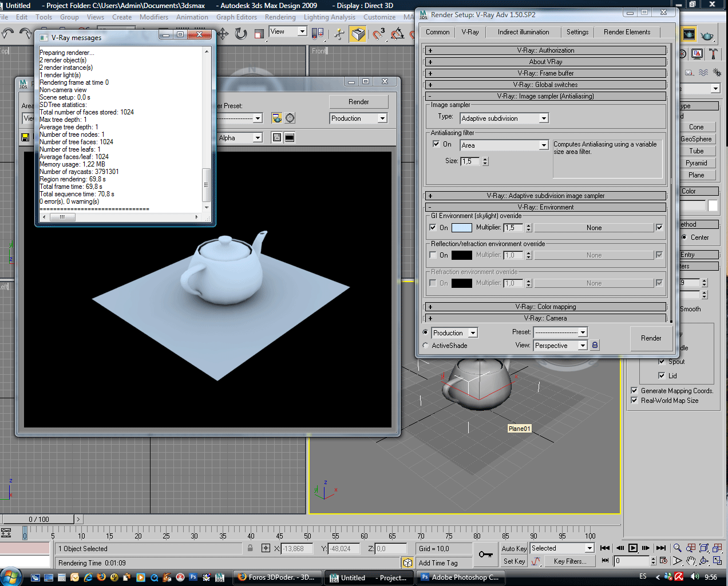This screenshot has height=586, width=728.
Task: Disable the Antialiasing filter On checkbox
Action: click(x=436, y=144)
